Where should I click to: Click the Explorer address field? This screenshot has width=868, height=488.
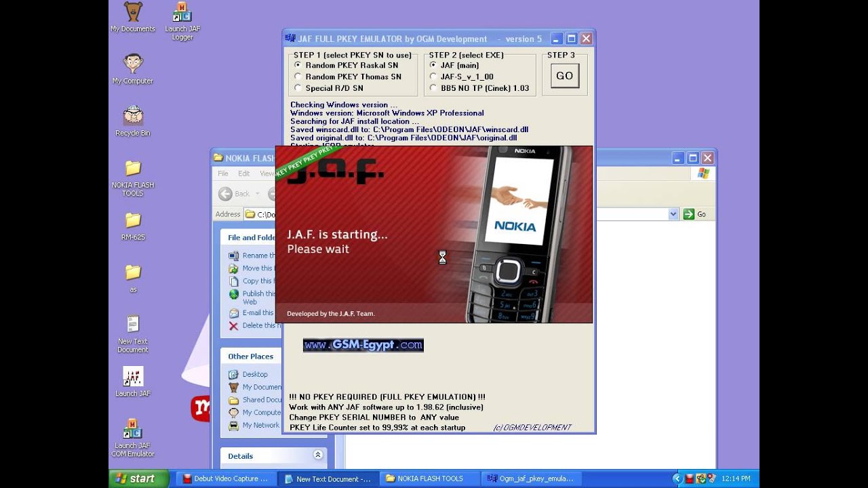[461, 214]
